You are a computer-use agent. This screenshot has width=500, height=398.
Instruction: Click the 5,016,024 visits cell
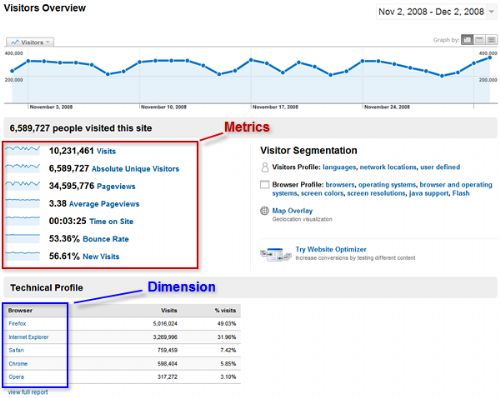[x=165, y=324]
